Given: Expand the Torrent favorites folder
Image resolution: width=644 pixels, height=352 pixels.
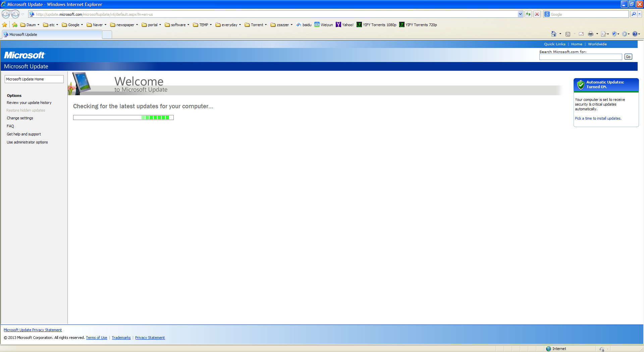Looking at the screenshot, I should [x=256, y=25].
